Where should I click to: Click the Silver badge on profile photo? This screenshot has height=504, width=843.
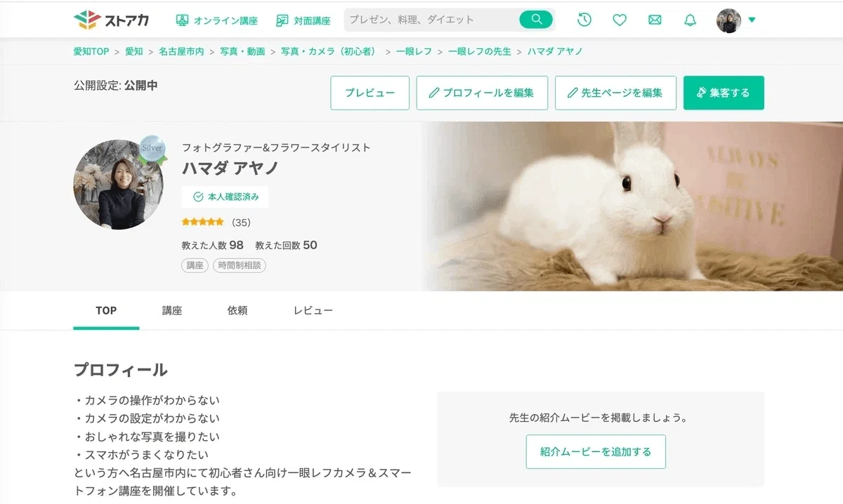[152, 150]
